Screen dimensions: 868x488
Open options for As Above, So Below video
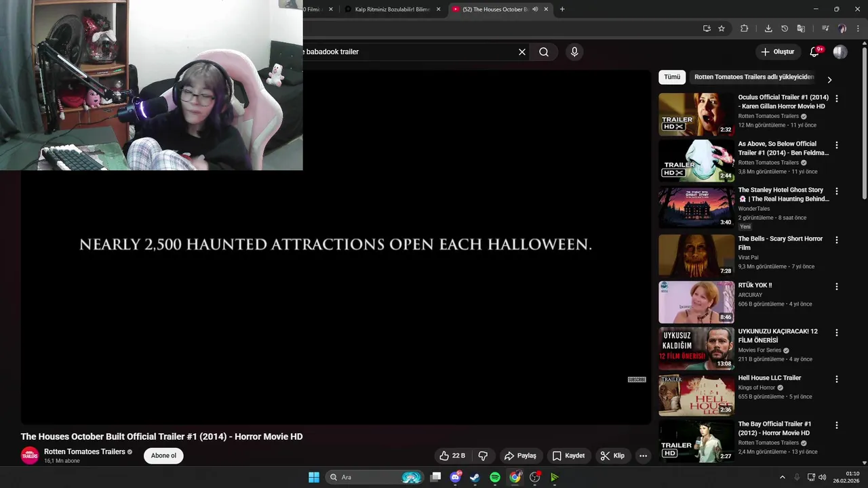837,145
